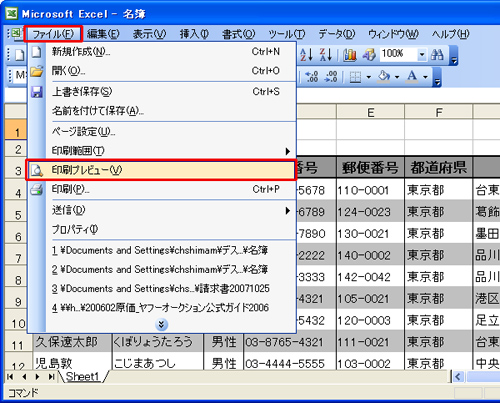Click the 100% zoom box

(398, 54)
